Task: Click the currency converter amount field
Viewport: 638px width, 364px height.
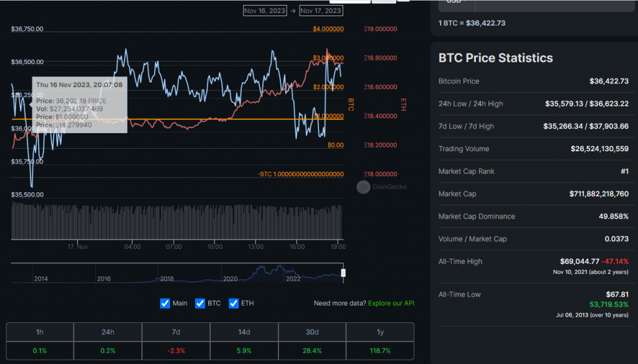Action: tap(555, 3)
